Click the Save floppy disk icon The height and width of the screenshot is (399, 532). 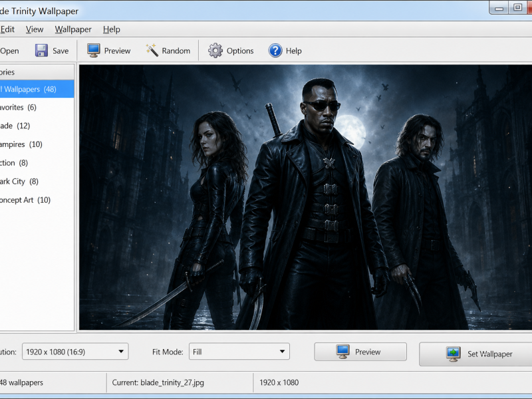click(x=41, y=51)
